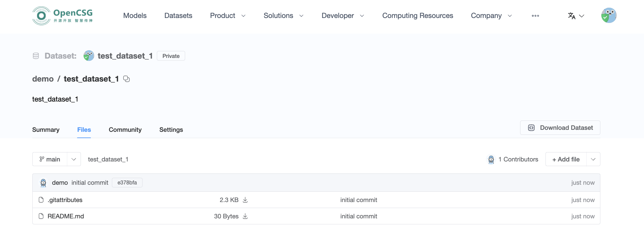Download the README.md file
The width and height of the screenshot is (644, 243).
tap(245, 216)
